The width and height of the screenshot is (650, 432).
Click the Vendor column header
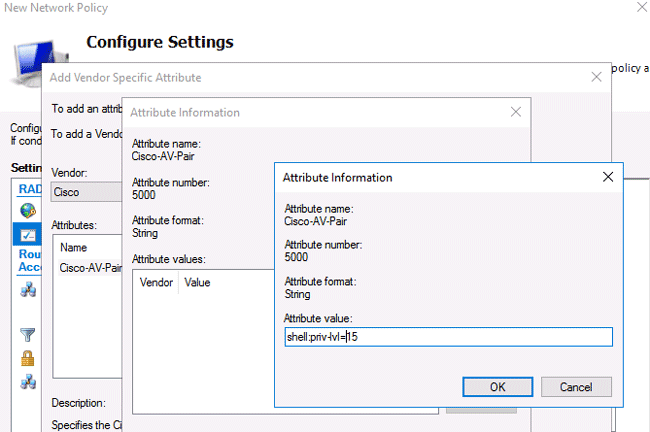(x=156, y=283)
